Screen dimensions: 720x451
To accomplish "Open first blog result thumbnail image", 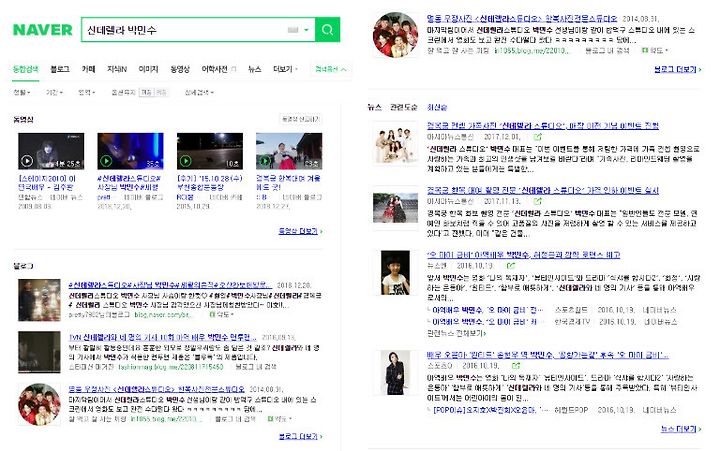I will 39,300.
